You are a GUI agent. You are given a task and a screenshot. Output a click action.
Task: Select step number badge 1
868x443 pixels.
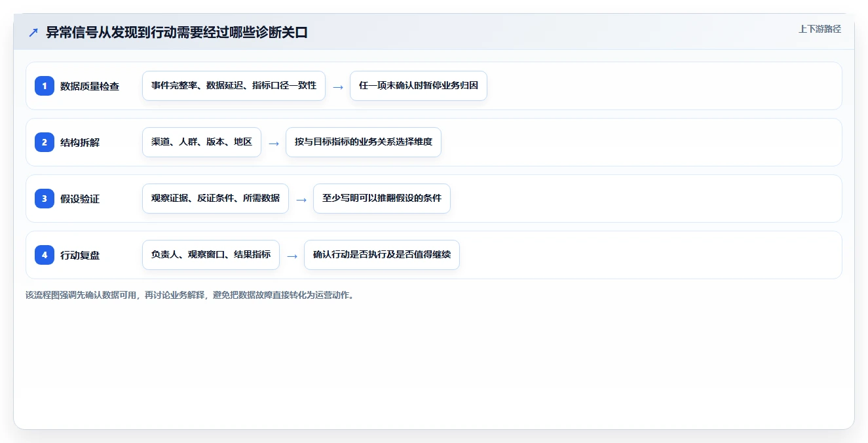coord(45,86)
